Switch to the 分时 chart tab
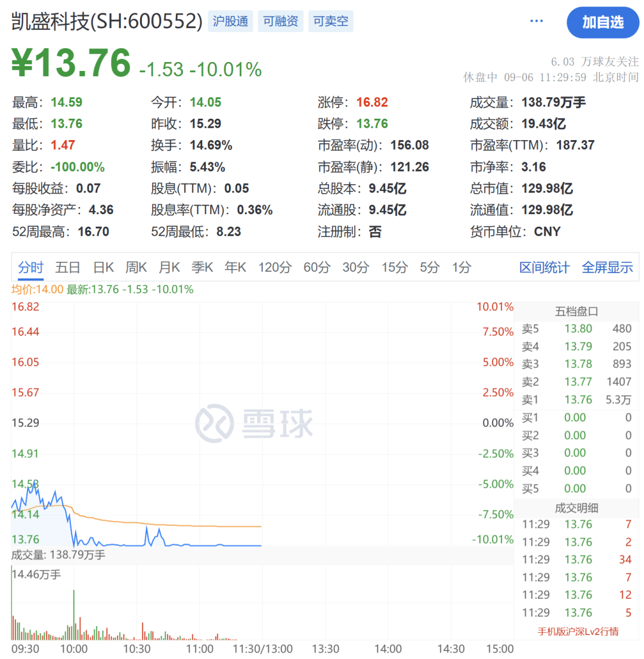Viewport: 644px width, 659px height. tap(30, 267)
